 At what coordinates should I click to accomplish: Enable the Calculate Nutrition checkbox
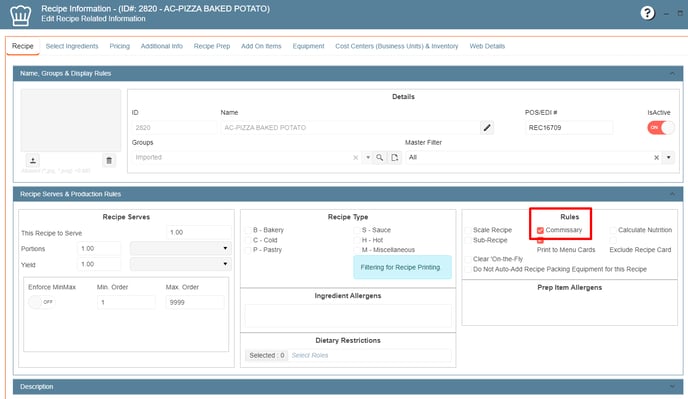pos(613,230)
